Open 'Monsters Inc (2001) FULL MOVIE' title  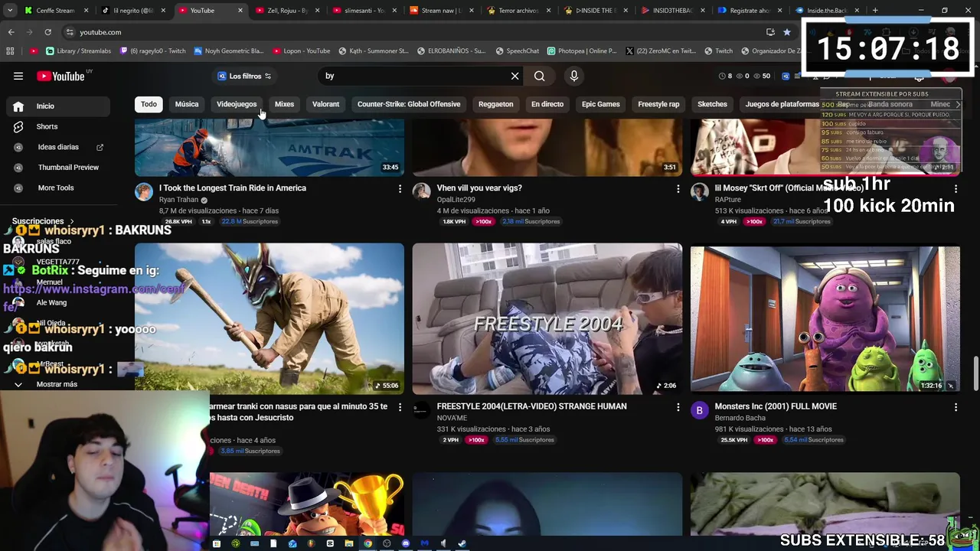click(x=776, y=406)
